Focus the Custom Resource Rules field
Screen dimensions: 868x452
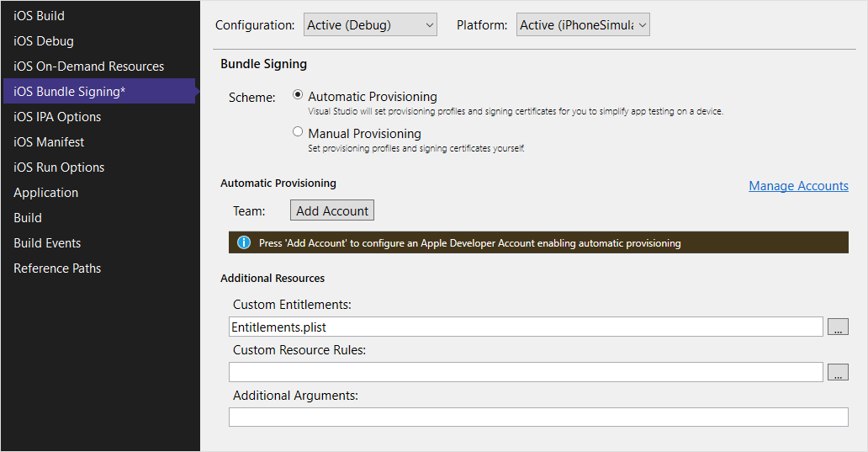526,372
